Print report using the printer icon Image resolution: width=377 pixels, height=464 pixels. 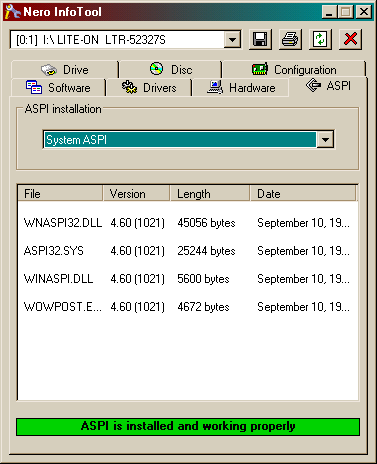point(290,40)
